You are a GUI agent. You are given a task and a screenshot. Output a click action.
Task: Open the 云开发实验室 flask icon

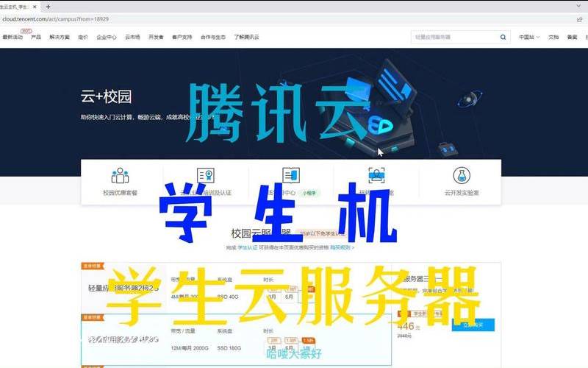pyautogui.click(x=462, y=175)
